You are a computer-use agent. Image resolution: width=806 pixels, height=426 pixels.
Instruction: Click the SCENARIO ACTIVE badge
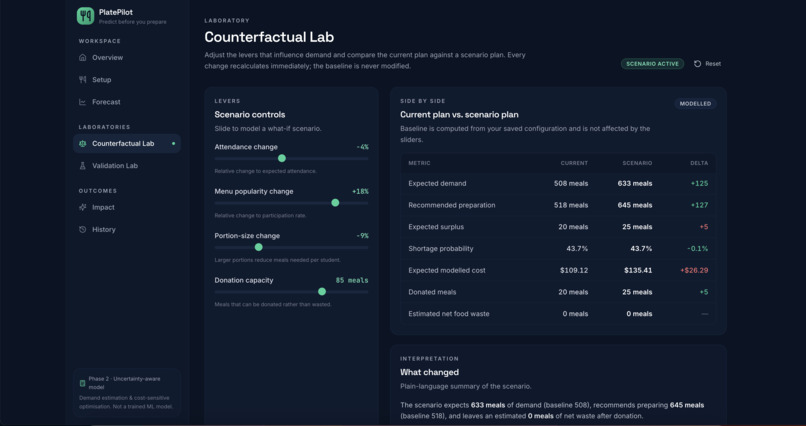[x=652, y=64]
